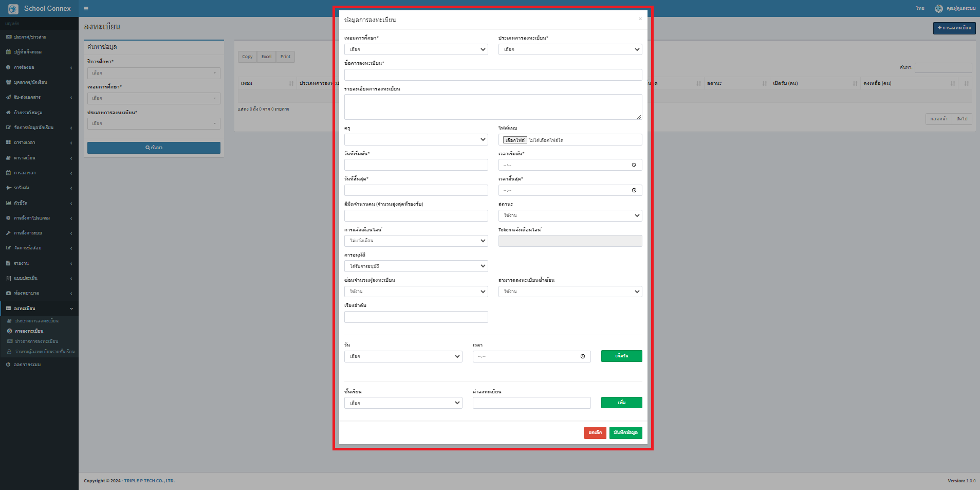Click บุคลากร/นักเรียน people icon
The width and height of the screenshot is (980, 490).
coord(8,82)
